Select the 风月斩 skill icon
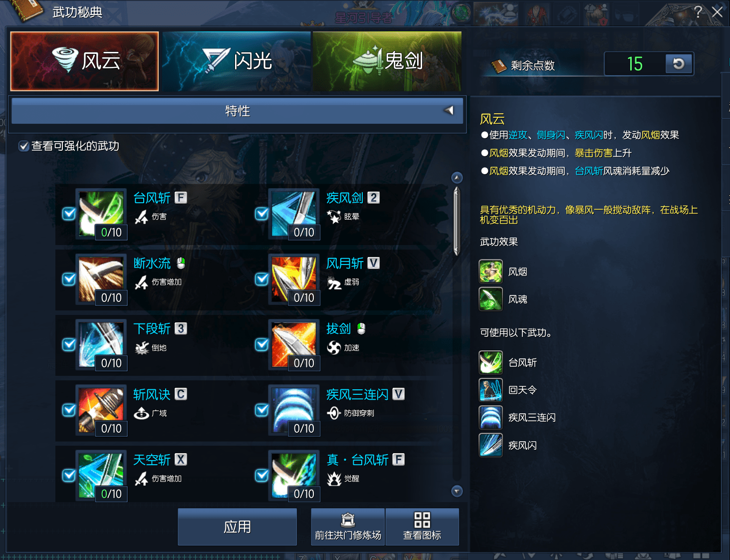The height and width of the screenshot is (560, 730). coord(294,280)
